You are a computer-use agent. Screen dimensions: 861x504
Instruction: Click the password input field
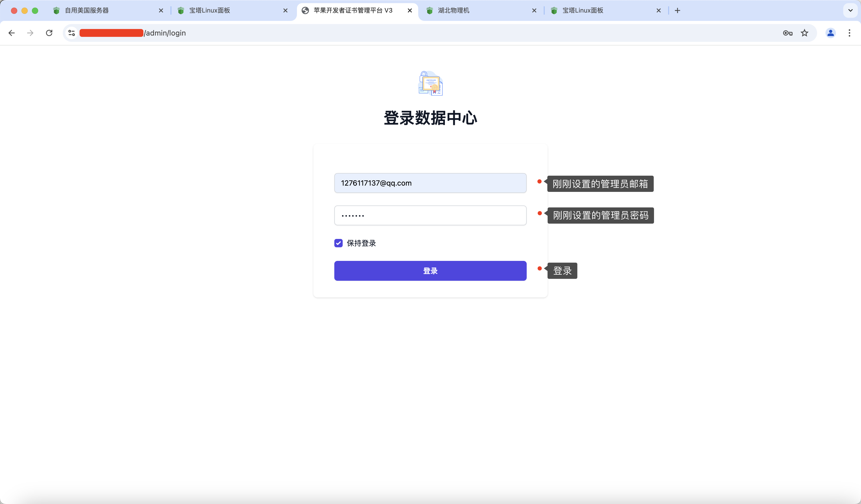pyautogui.click(x=430, y=215)
